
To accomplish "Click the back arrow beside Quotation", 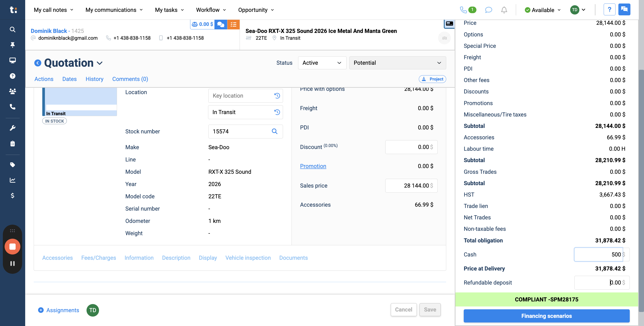I will point(38,63).
